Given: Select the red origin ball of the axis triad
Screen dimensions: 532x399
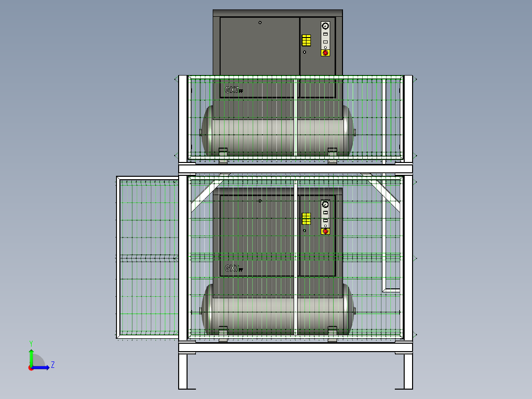Looking at the screenshot, I should [x=31, y=368].
